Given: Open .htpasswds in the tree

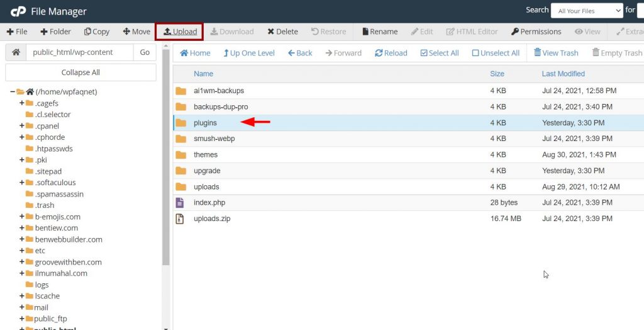Looking at the screenshot, I should (54, 149).
